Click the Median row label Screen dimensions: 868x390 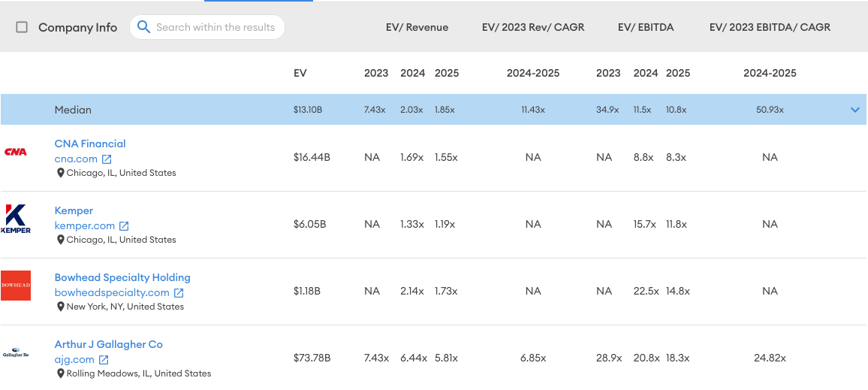pyautogui.click(x=73, y=110)
